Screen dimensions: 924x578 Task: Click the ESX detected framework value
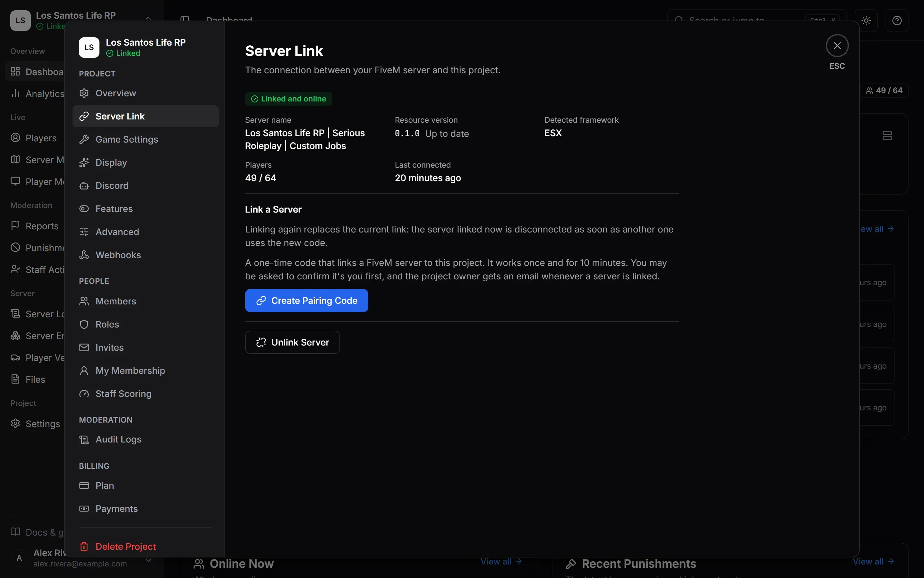(553, 133)
